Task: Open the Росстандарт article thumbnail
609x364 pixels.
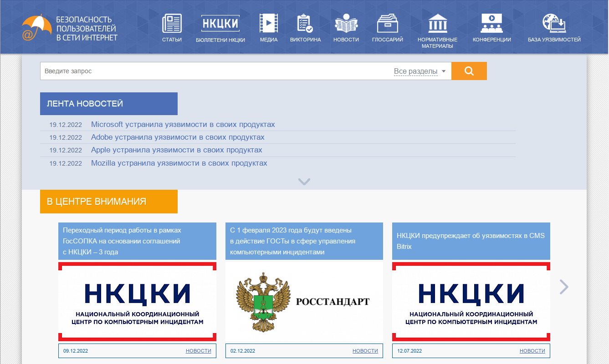Action: click(304, 302)
